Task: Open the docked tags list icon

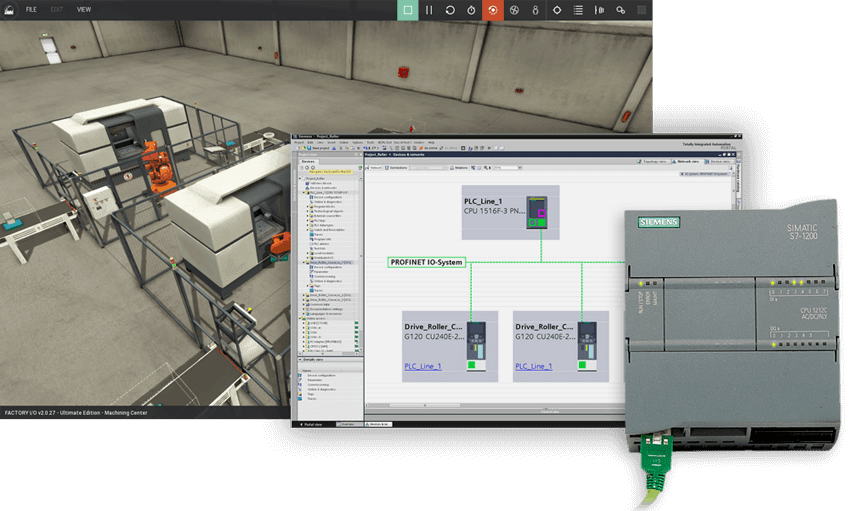Action: 578,10
